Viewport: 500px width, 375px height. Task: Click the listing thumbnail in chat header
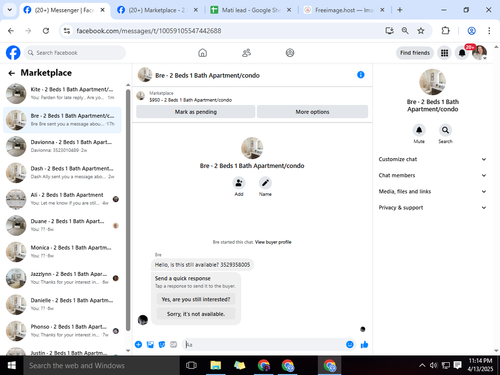pos(145,75)
